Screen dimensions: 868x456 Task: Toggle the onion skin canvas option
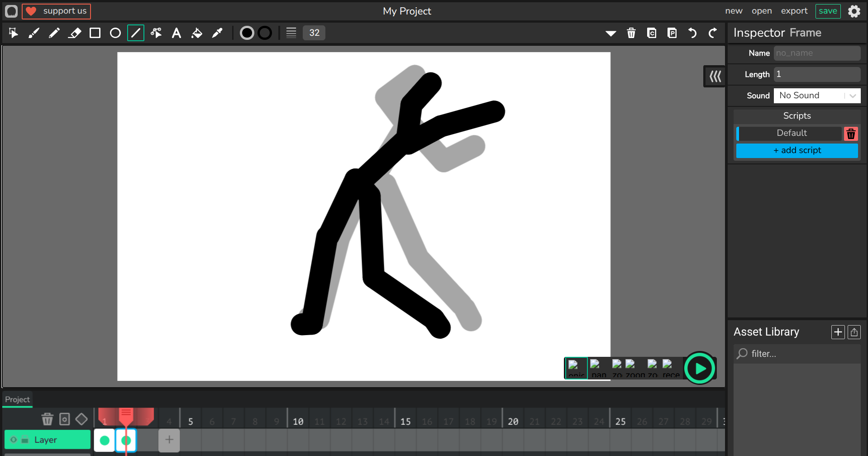coord(576,368)
